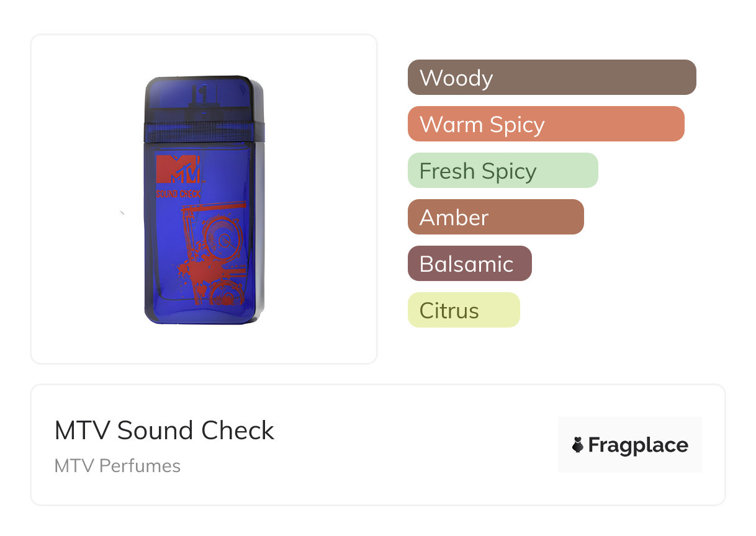This screenshot has height=536, width=756.
Task: Click the word Woody label
Action: coord(456,78)
